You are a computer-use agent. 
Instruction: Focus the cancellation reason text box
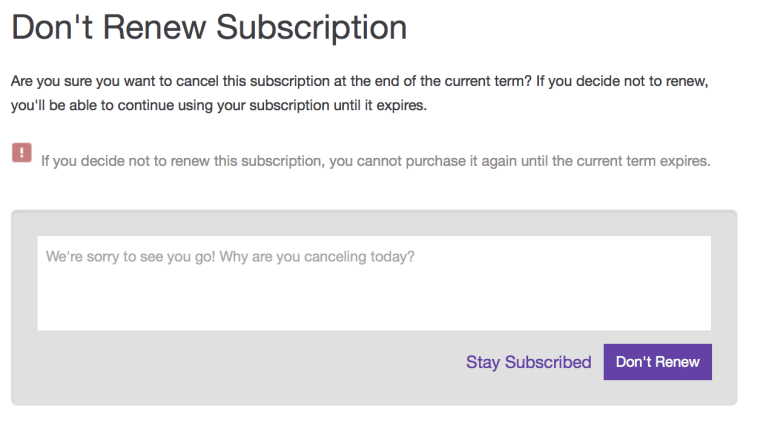click(374, 283)
